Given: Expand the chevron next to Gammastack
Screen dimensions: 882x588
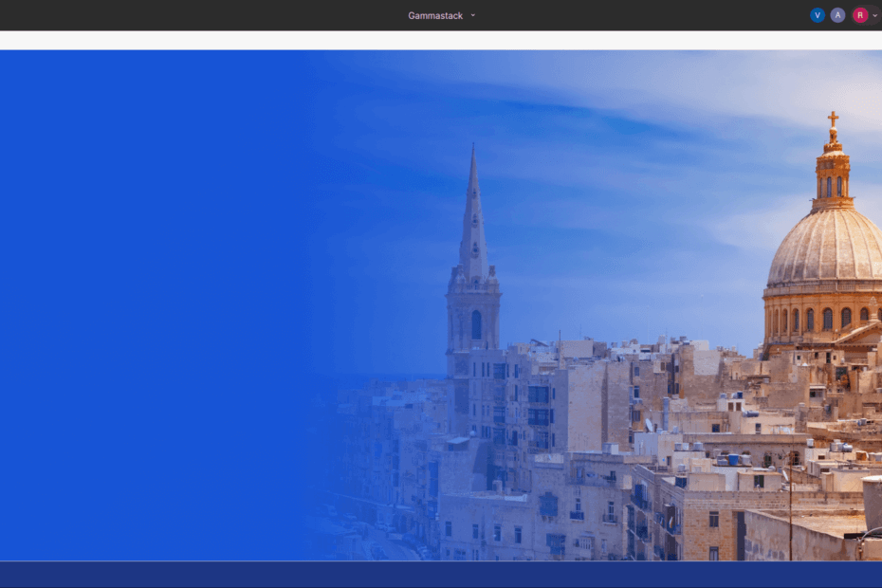Looking at the screenshot, I should (473, 15).
